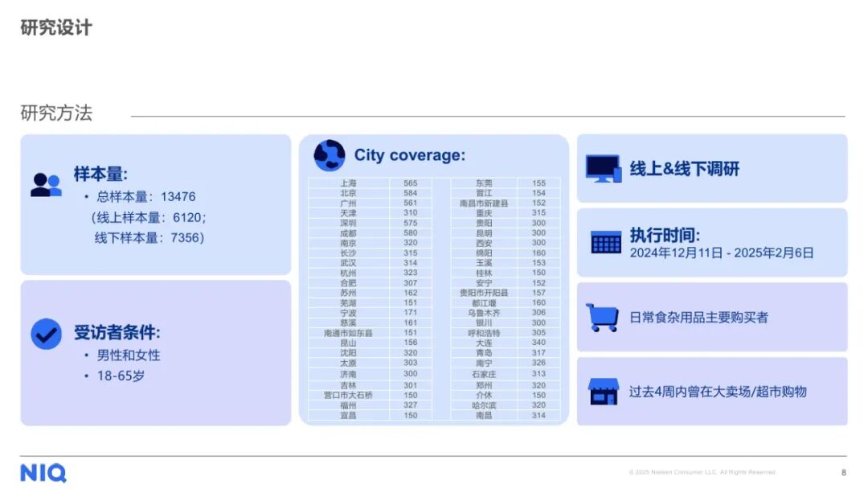Click the NIQ logo at bottom left
Screen dimensions: 868x489
[43, 473]
